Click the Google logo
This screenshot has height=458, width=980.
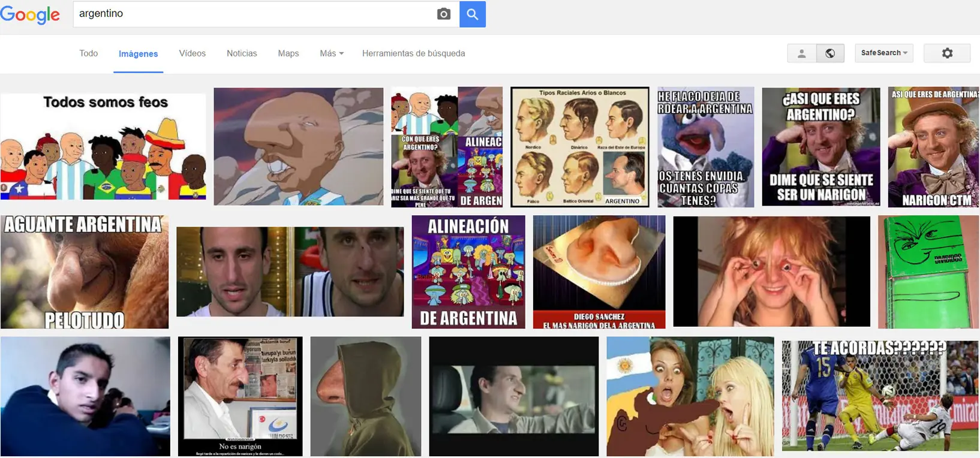point(30,15)
